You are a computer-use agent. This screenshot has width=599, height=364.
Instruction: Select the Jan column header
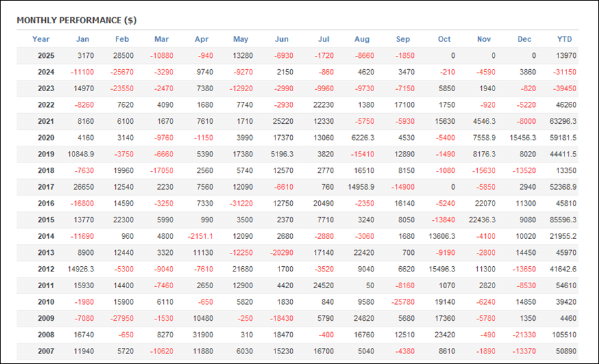coord(83,39)
